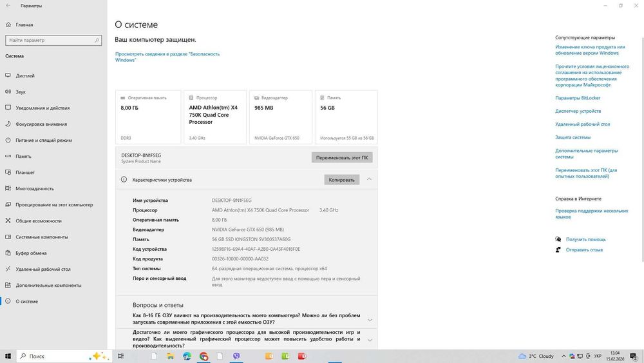Click the info icon beside Характеристики устройства
644x363 pixels.
click(x=124, y=180)
